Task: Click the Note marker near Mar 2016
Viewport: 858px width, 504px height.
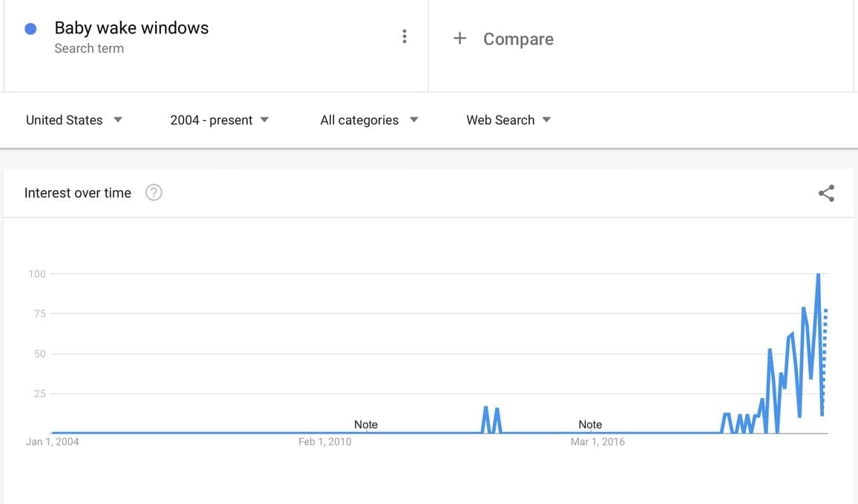Action: click(x=590, y=425)
